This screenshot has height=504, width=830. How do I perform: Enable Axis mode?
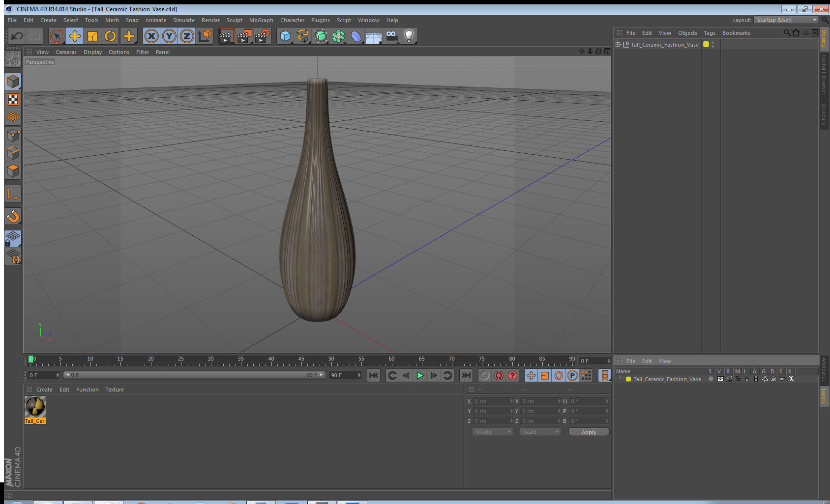13,194
